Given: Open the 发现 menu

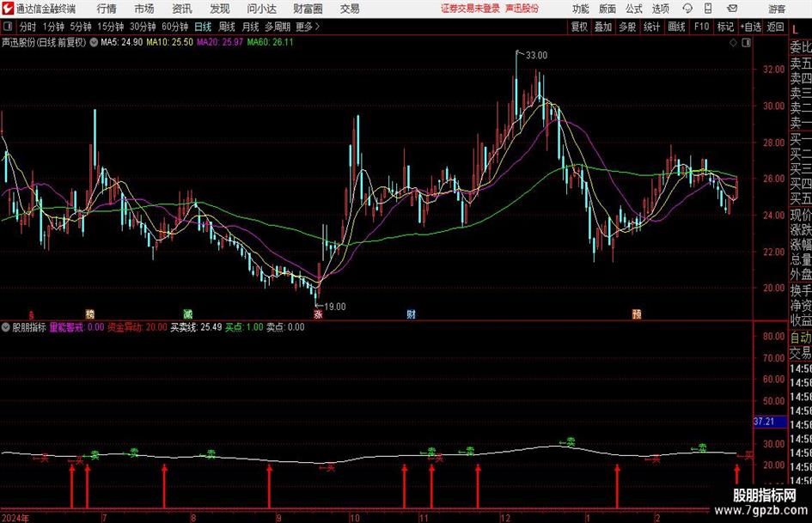Looking at the screenshot, I should click(220, 9).
